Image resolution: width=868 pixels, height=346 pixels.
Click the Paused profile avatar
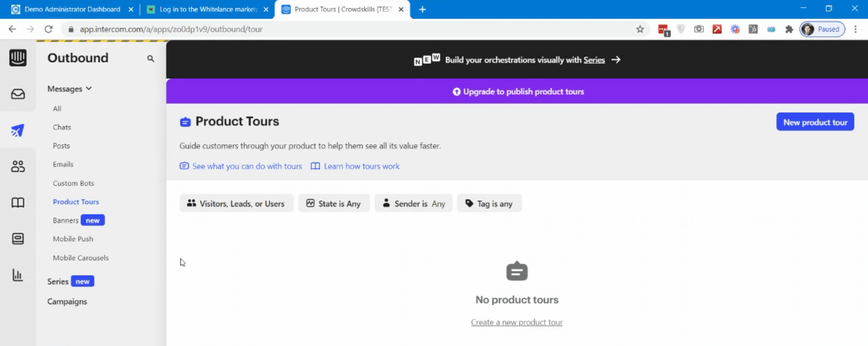tap(807, 29)
